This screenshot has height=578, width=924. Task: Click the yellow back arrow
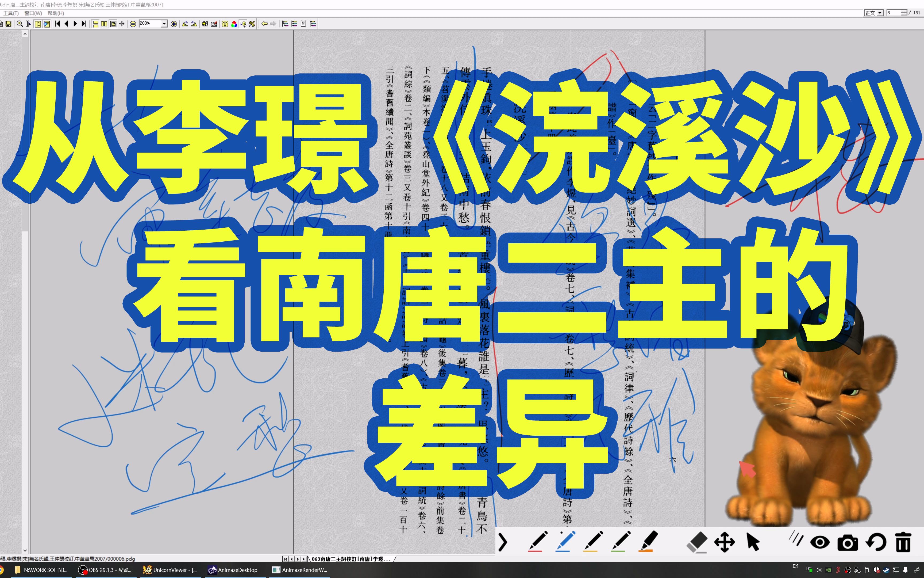[264, 24]
